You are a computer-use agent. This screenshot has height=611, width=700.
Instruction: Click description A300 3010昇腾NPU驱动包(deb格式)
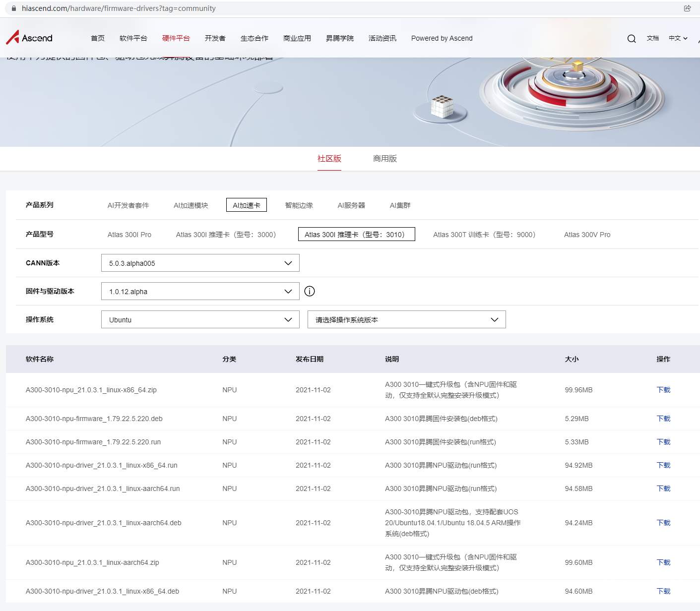coord(442,591)
